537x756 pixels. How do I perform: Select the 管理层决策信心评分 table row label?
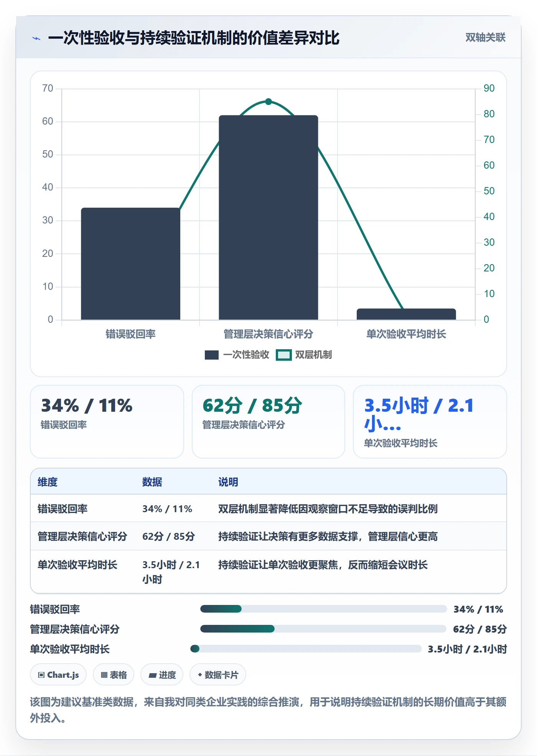[x=82, y=536]
